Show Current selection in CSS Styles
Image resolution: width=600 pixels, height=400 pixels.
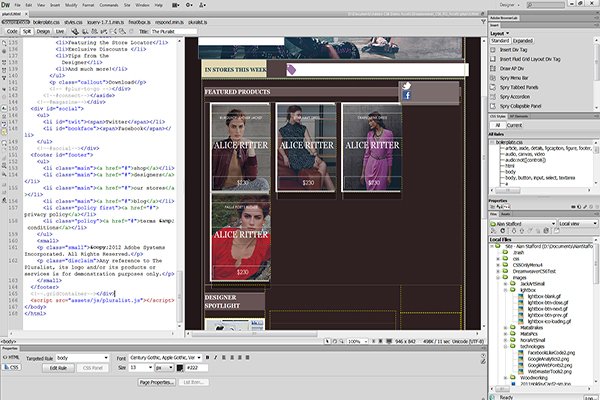(514, 125)
